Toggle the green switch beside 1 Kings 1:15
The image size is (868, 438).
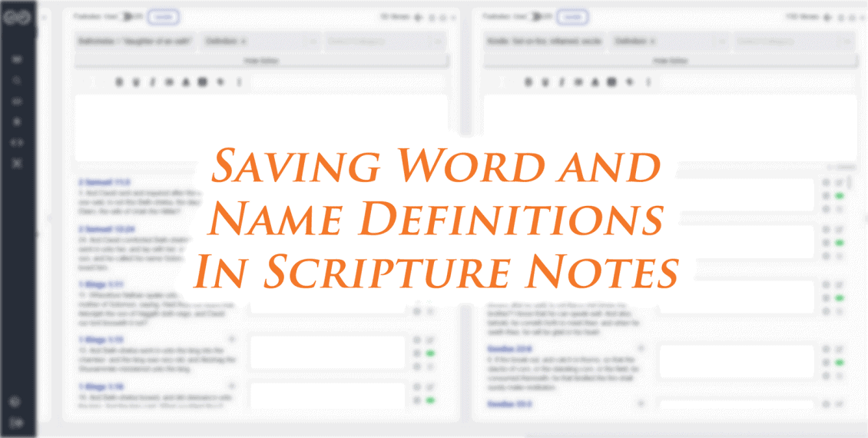click(430, 353)
